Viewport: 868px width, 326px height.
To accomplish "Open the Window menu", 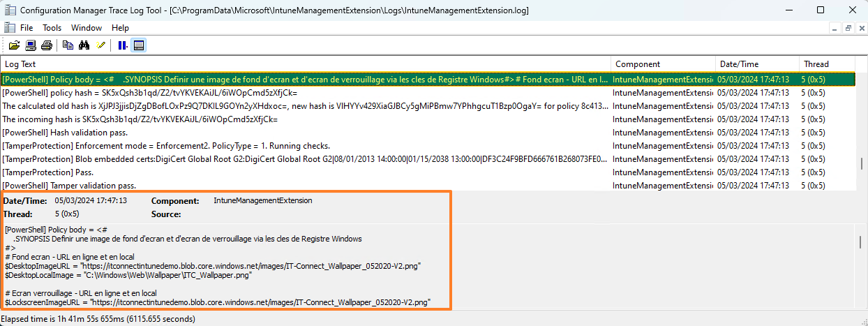I will [x=87, y=28].
